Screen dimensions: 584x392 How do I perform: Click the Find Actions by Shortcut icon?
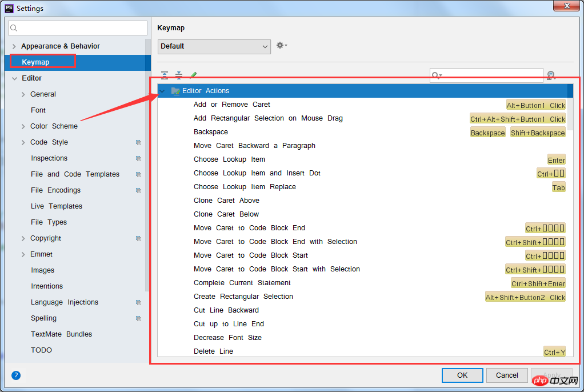551,75
